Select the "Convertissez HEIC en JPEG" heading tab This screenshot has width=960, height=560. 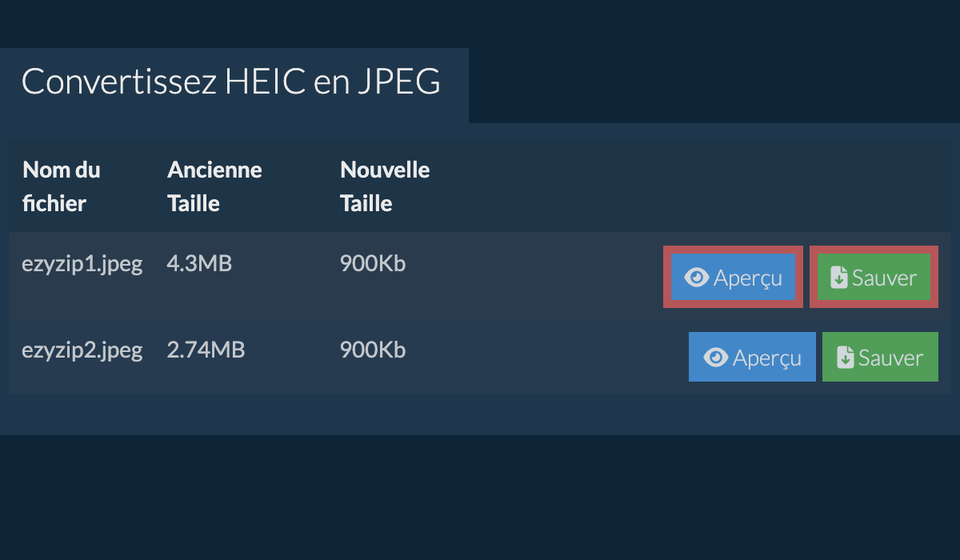tap(231, 82)
